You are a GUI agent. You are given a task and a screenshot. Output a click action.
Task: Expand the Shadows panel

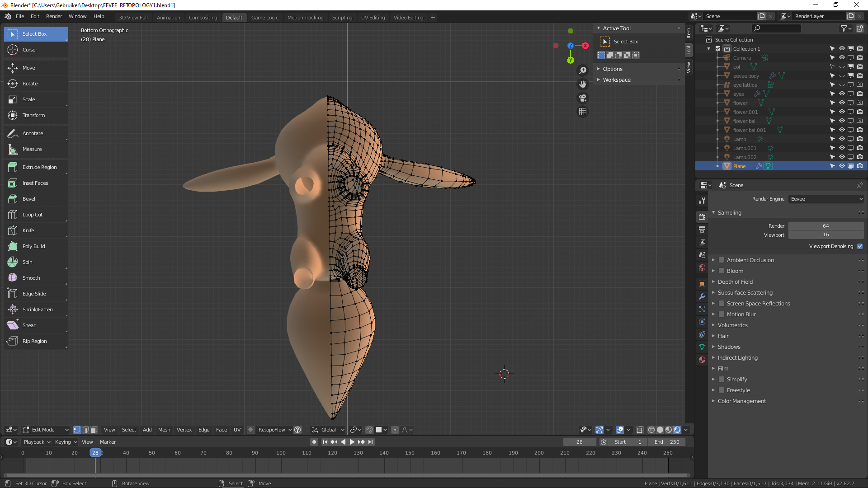click(729, 347)
